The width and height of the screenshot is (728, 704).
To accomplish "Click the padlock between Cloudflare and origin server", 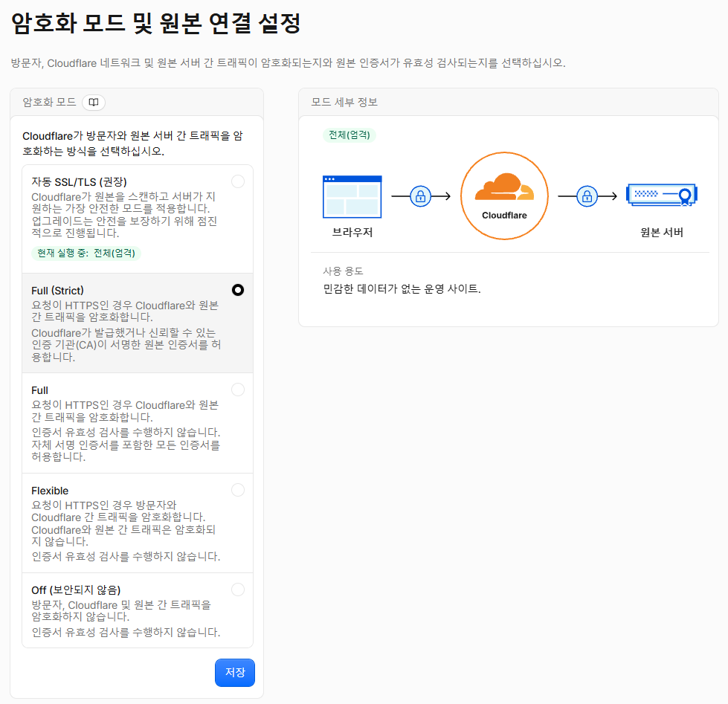I will point(587,196).
